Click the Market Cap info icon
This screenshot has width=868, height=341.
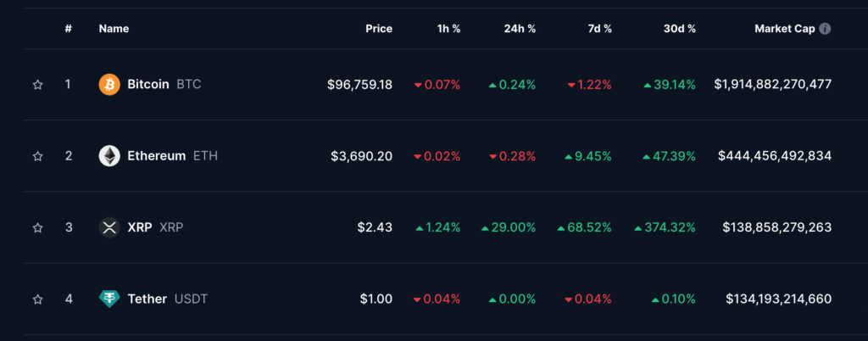click(x=826, y=28)
